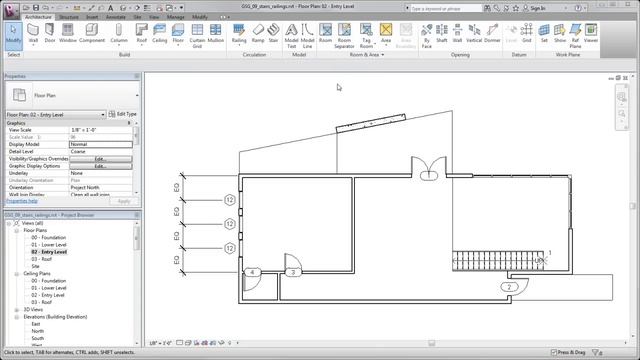640x360 pixels.
Task: Choose the Room Separator tool
Action: [x=344, y=36]
